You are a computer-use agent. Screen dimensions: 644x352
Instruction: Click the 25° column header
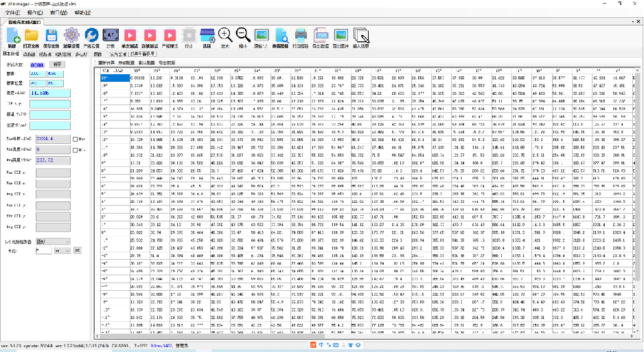[240, 71]
